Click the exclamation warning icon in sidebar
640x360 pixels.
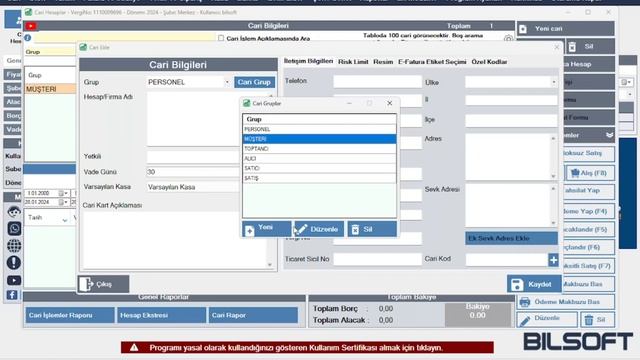(x=14, y=263)
